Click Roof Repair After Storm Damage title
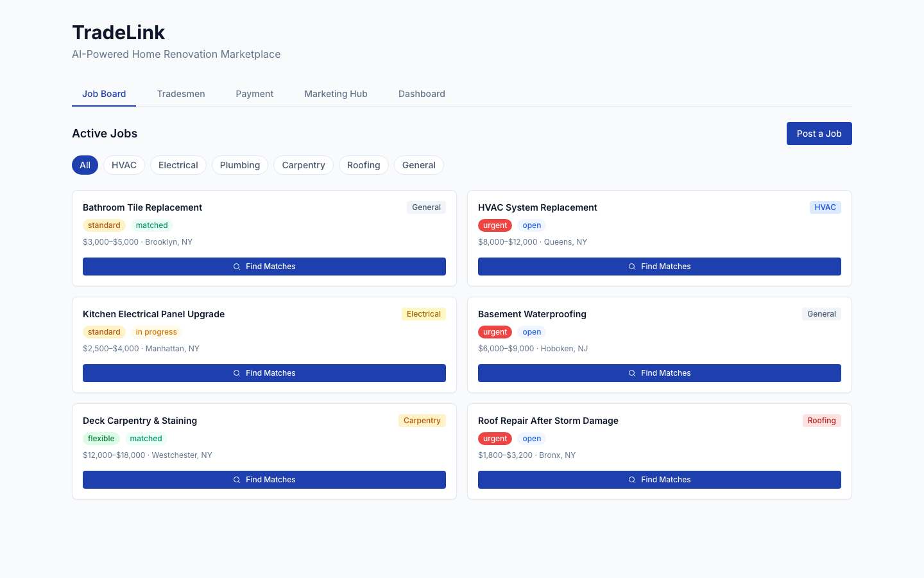 549,421
